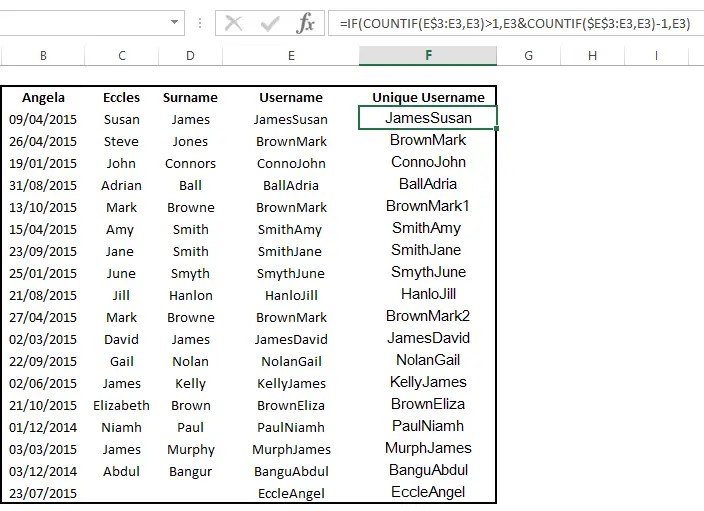
Task: Click the 'Niamh' first name cell
Action: click(x=121, y=427)
